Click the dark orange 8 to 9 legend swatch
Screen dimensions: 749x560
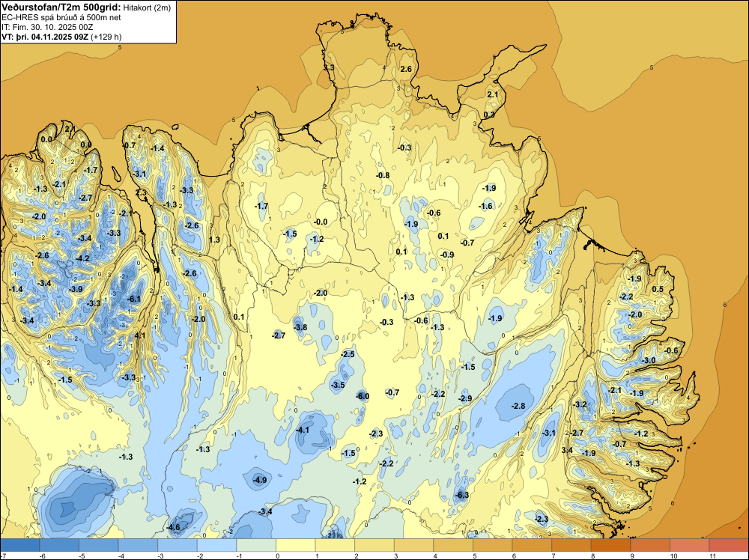click(611, 545)
